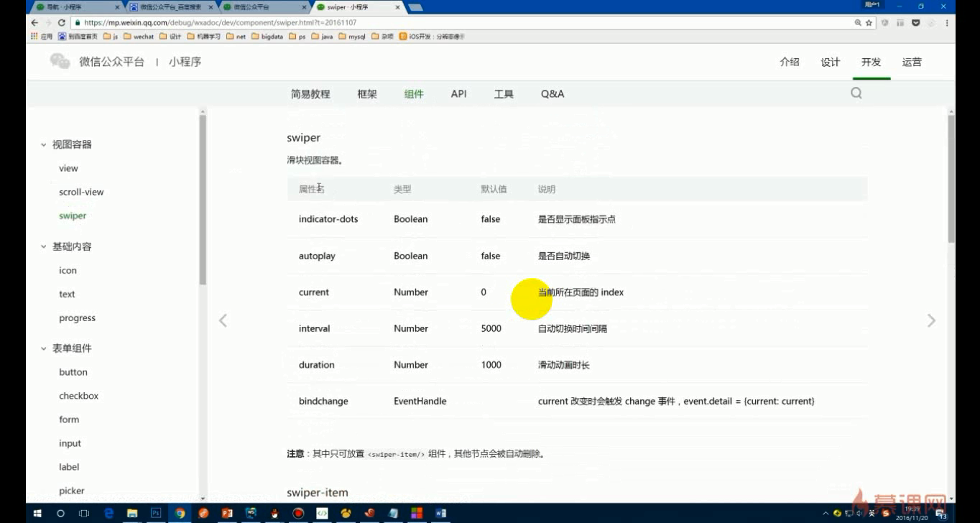Open the checkbox item in sidebar

(78, 396)
